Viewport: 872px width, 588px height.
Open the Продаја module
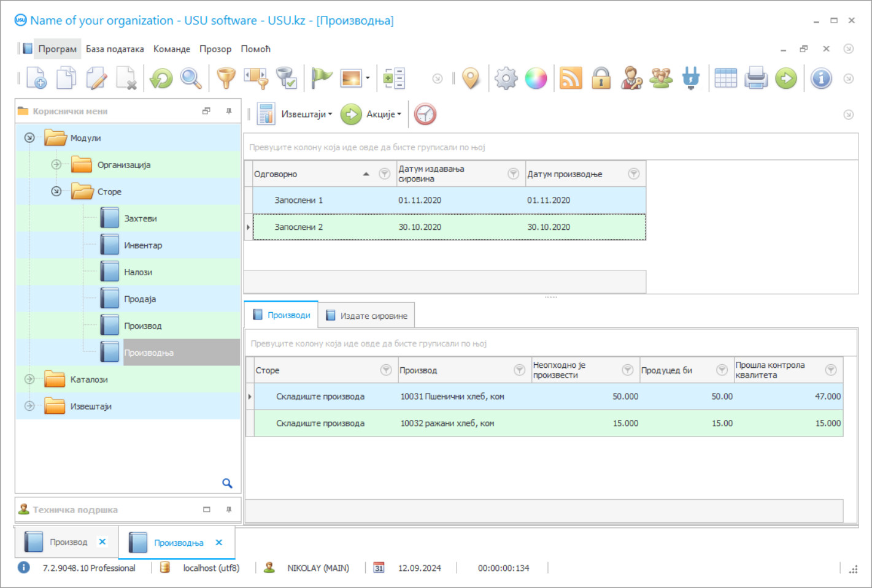click(140, 299)
